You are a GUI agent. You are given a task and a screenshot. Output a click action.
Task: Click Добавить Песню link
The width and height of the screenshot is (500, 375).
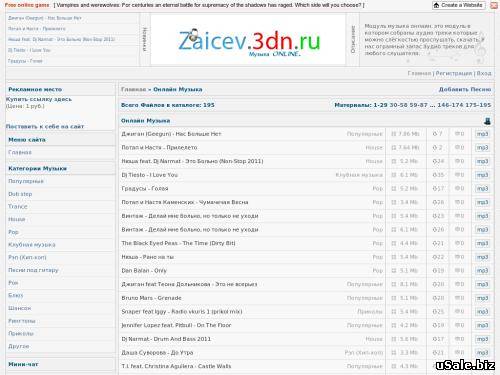(465, 89)
